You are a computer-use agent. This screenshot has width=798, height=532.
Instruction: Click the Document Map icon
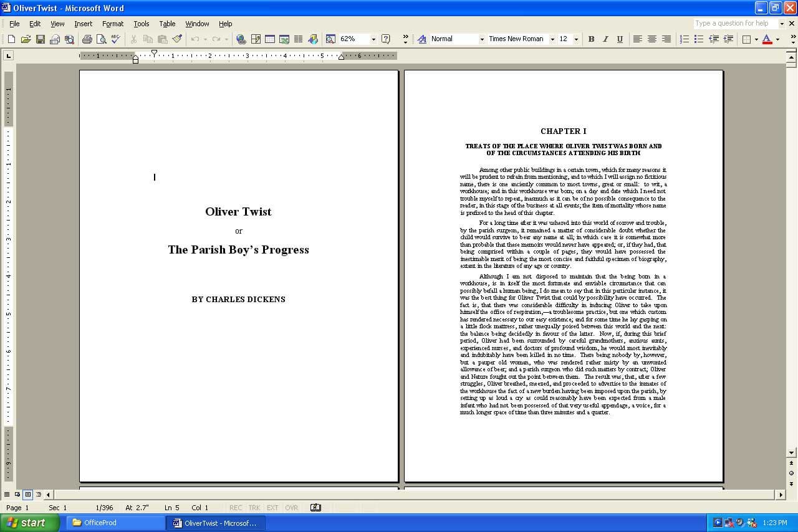tap(330, 39)
